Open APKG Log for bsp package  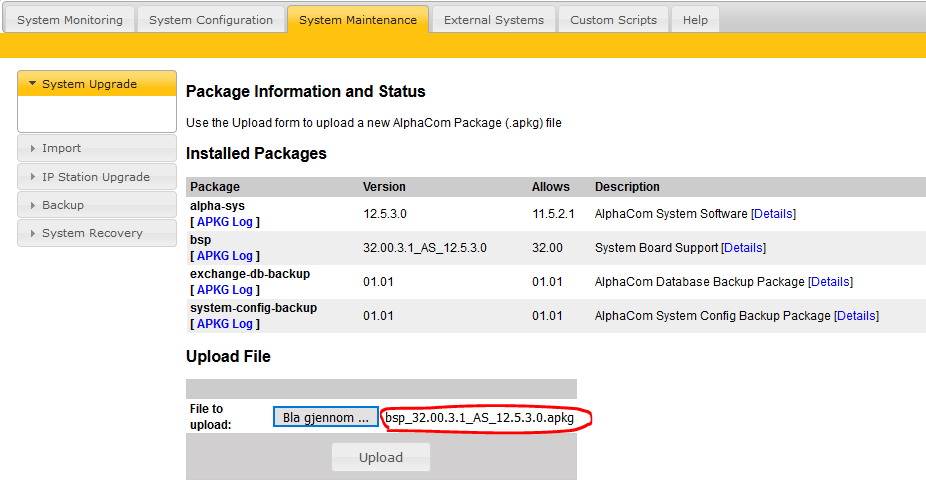[x=225, y=256]
